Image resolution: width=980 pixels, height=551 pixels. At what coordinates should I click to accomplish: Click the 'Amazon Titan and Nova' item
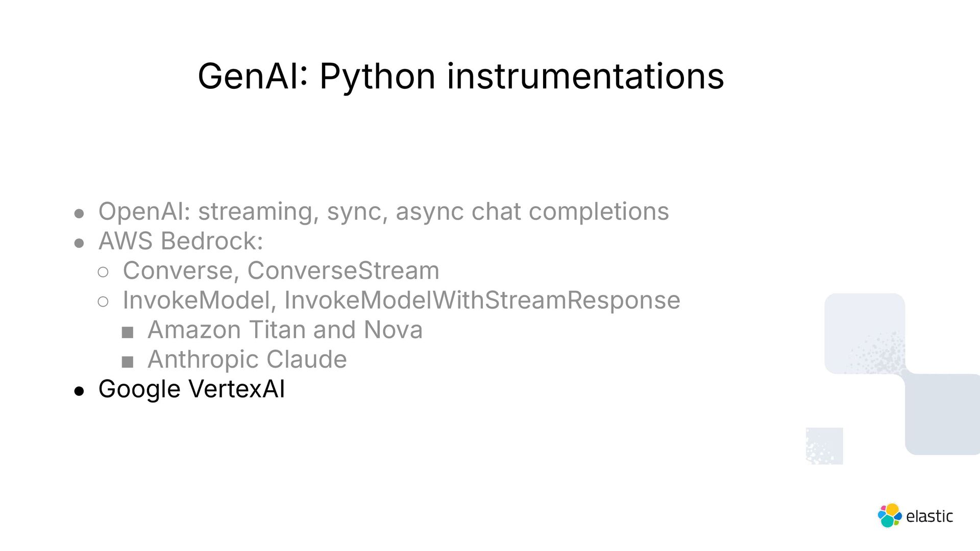pos(285,330)
